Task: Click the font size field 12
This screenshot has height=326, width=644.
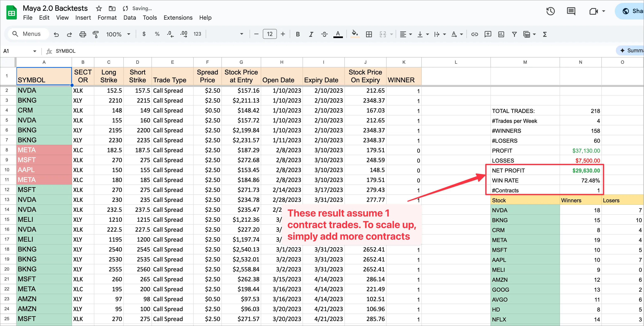Action: pyautogui.click(x=269, y=34)
